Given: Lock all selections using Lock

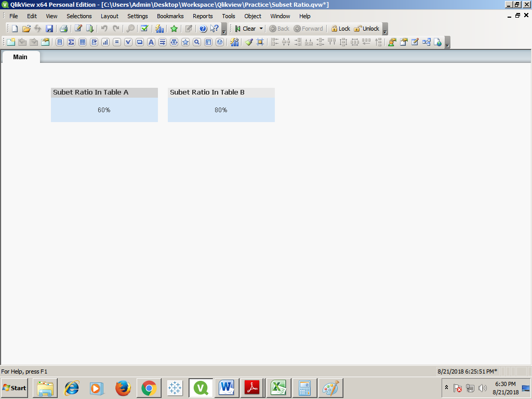Looking at the screenshot, I should (x=340, y=29).
